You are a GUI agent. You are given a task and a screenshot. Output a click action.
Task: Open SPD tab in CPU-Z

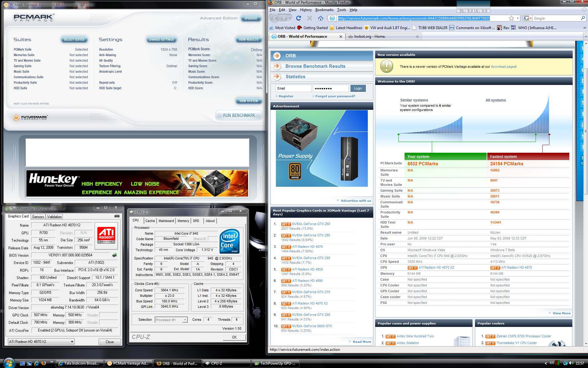tap(196, 221)
